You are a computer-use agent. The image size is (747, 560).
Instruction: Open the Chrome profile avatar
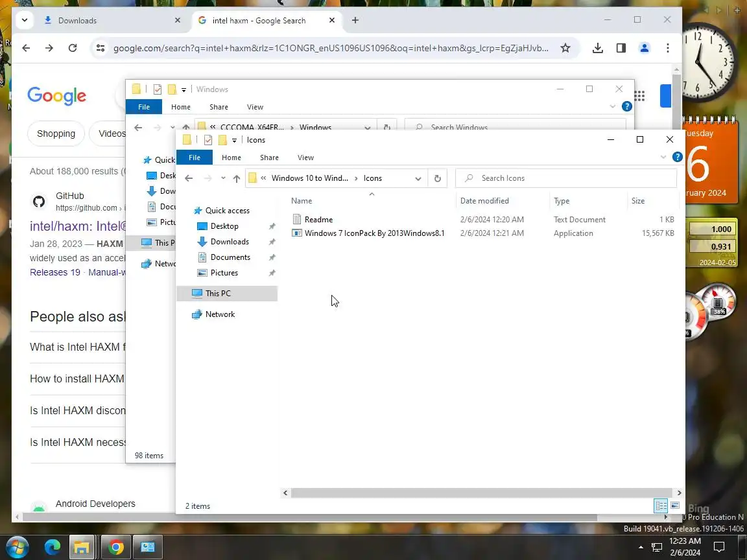(x=644, y=47)
